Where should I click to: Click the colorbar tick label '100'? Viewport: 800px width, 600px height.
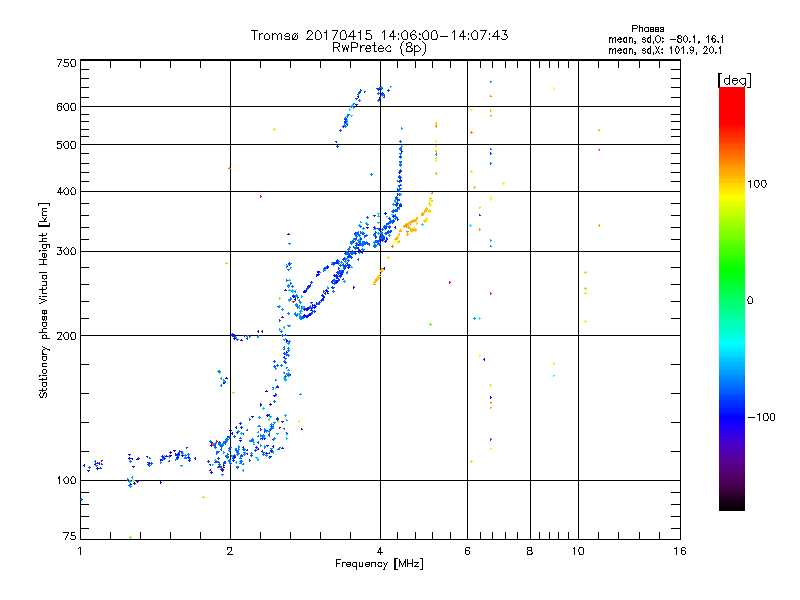[757, 184]
